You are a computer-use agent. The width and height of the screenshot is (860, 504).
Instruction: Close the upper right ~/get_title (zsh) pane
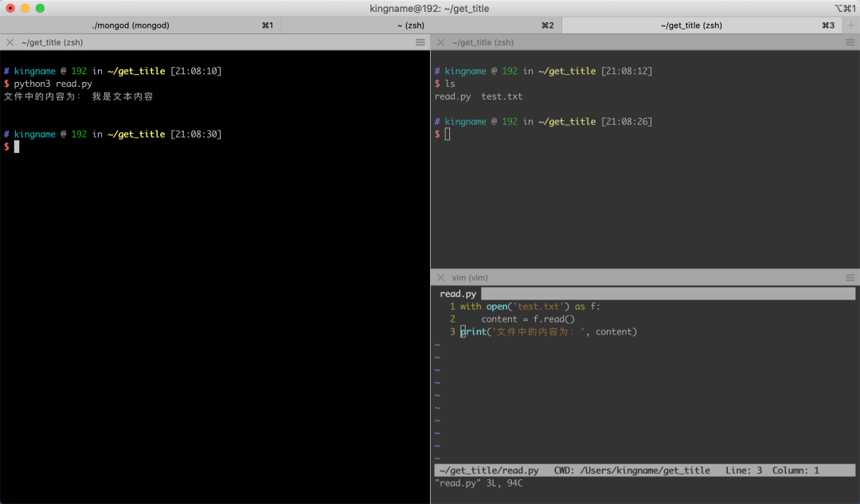pos(440,42)
